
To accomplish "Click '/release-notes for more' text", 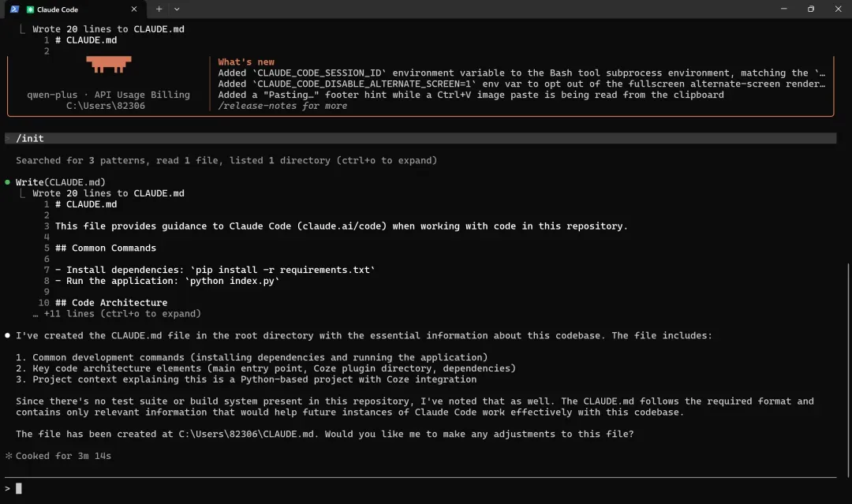I will click(282, 106).
